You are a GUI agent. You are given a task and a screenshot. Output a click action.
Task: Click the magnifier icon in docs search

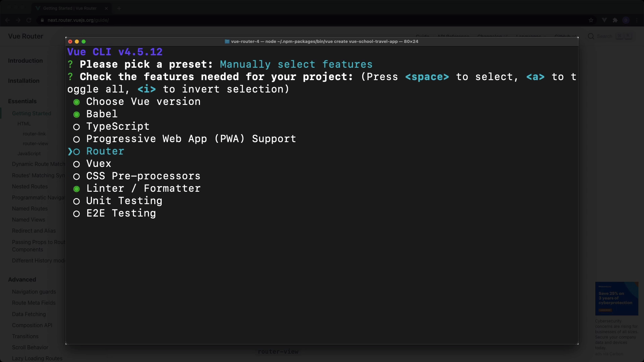coord(591,36)
